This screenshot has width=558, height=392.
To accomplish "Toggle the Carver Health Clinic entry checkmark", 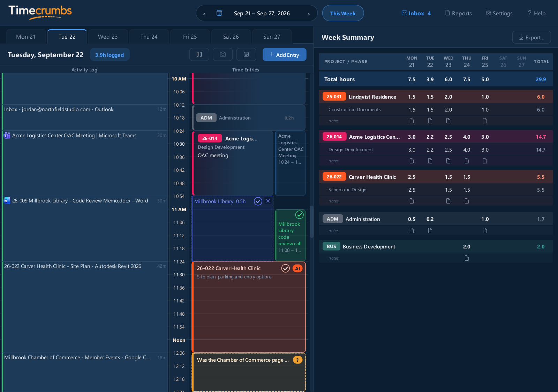I will tap(286, 268).
